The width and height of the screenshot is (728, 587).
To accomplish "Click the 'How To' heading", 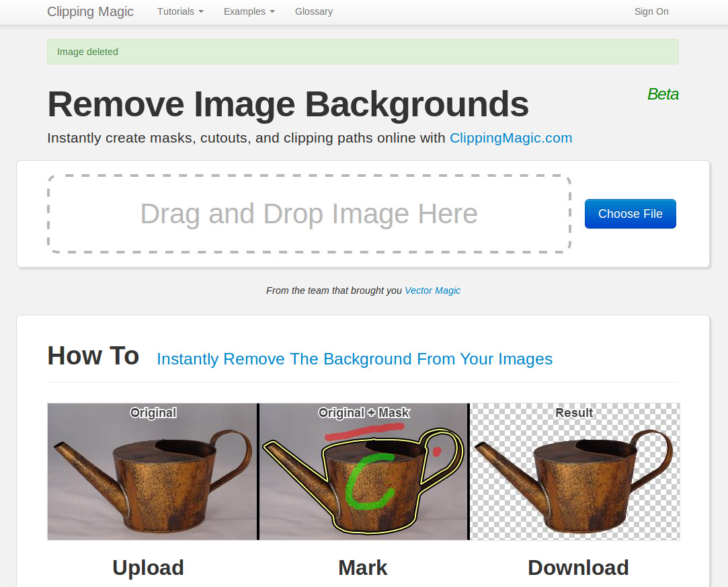I will coord(93,356).
